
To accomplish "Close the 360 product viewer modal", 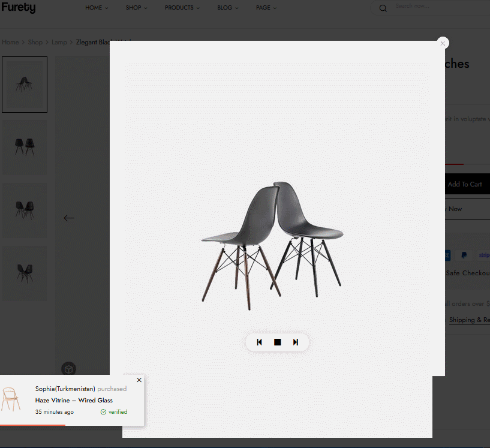I will [443, 43].
